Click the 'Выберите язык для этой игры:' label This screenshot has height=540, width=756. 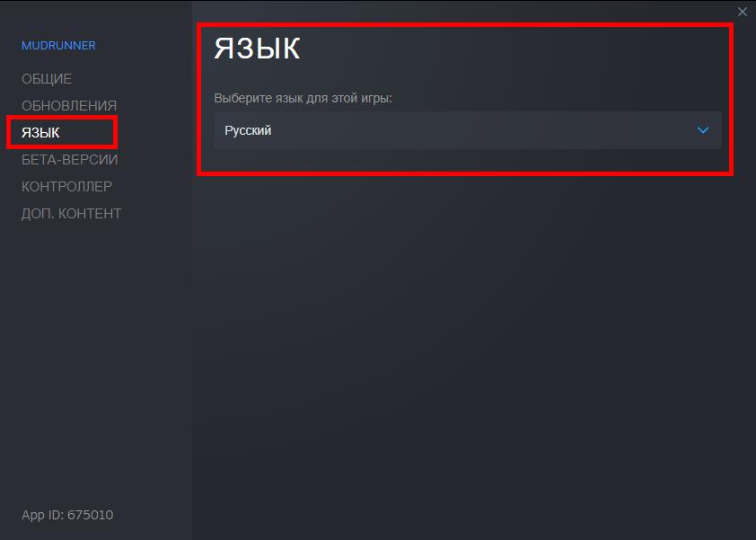[303, 98]
